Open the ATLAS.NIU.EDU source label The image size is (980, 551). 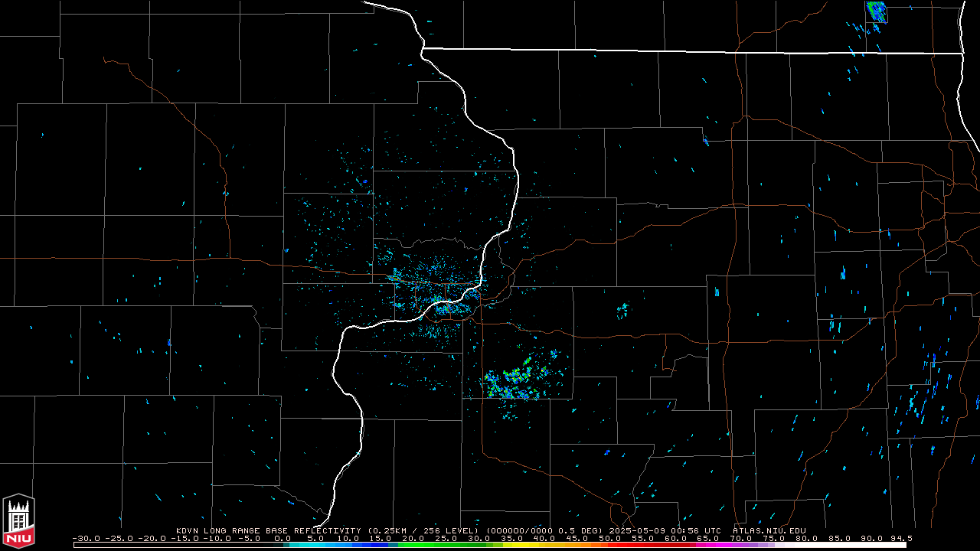point(769,530)
